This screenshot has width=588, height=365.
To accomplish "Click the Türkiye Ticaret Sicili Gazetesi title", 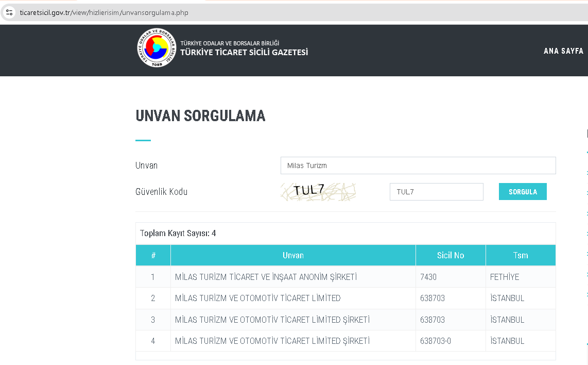I will click(244, 52).
